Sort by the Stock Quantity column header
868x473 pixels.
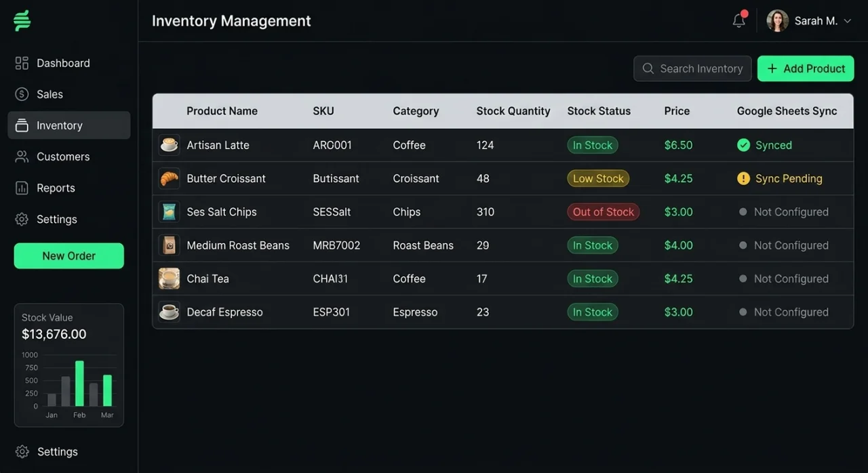coord(513,111)
